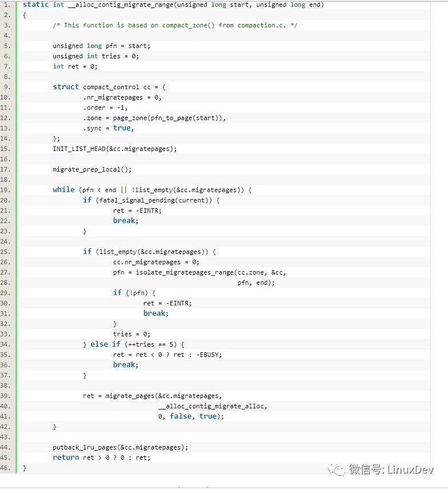448x489 pixels.
Task: Click the 'break;' on line 36
Action: coord(126,365)
